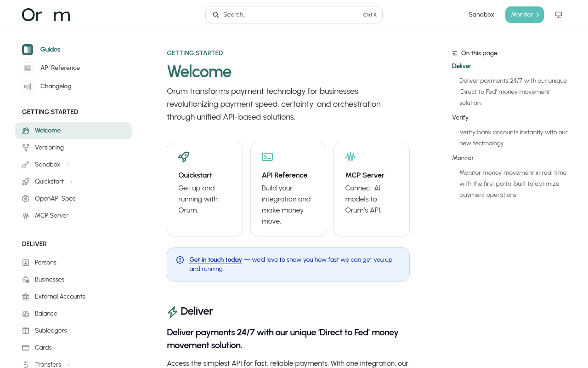The width and height of the screenshot is (588, 368).
Task: Jump to Verify in On this page
Action: [x=460, y=118]
